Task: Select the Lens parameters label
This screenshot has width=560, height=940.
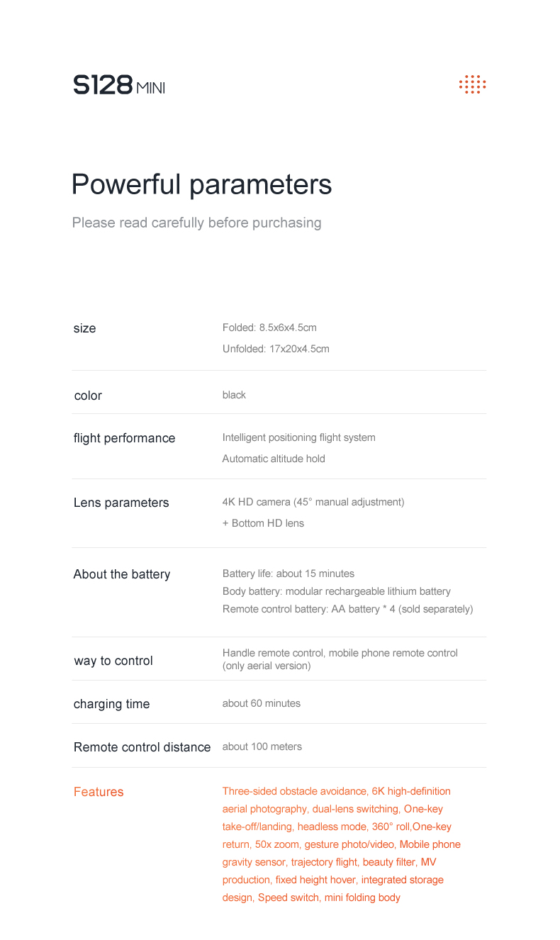Action: (121, 503)
